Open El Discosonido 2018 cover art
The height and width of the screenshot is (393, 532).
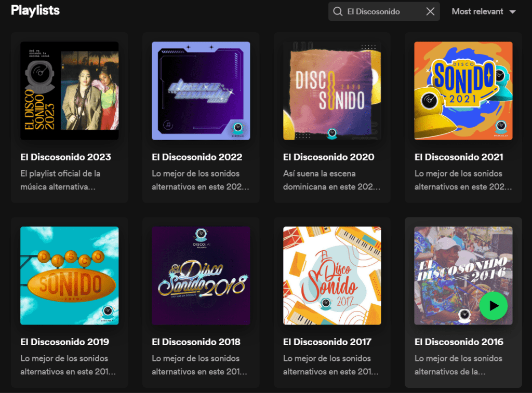click(201, 276)
